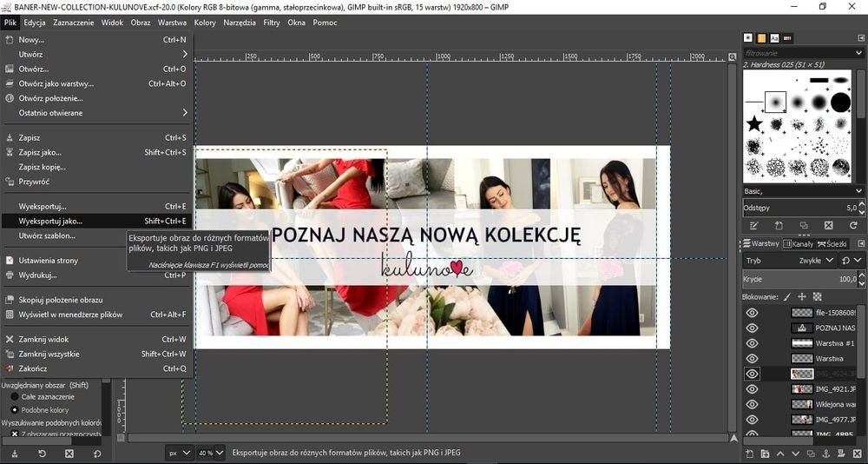Click the Create new brush icon
This screenshot has height=464, width=868.
click(779, 226)
